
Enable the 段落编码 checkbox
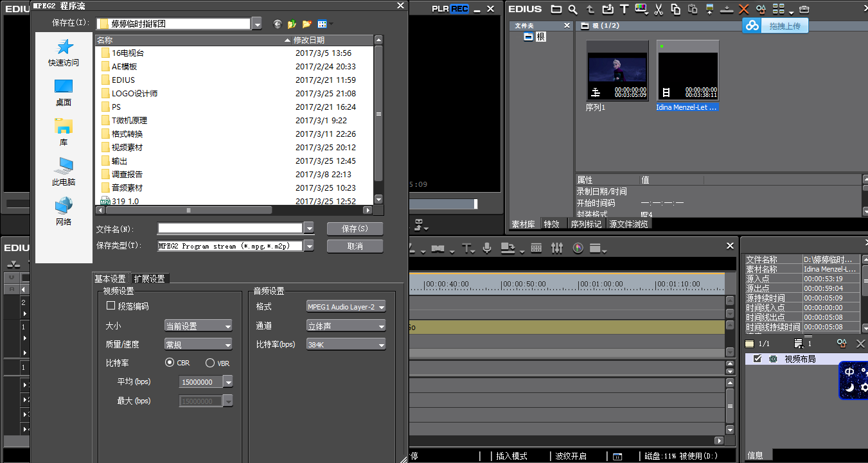[x=111, y=306]
